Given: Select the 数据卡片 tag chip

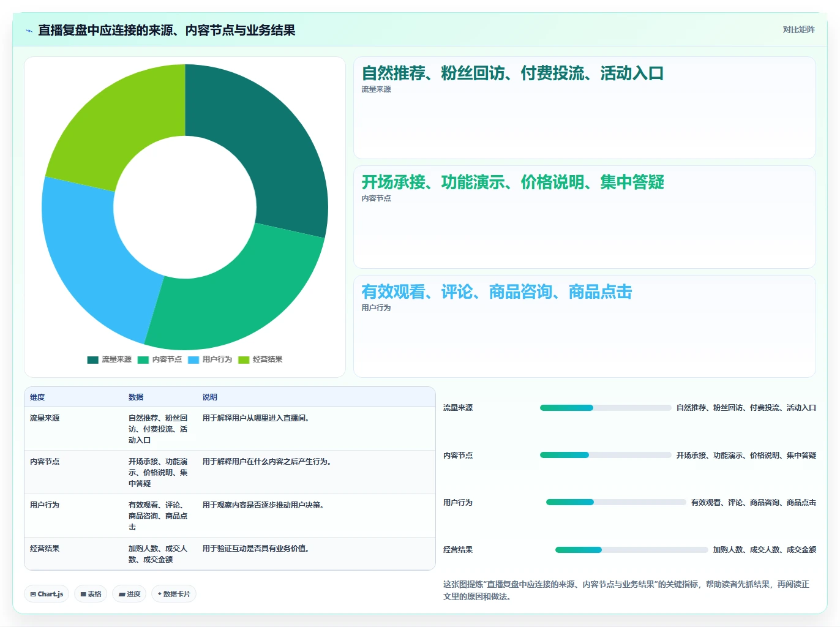Looking at the screenshot, I should (x=174, y=594).
